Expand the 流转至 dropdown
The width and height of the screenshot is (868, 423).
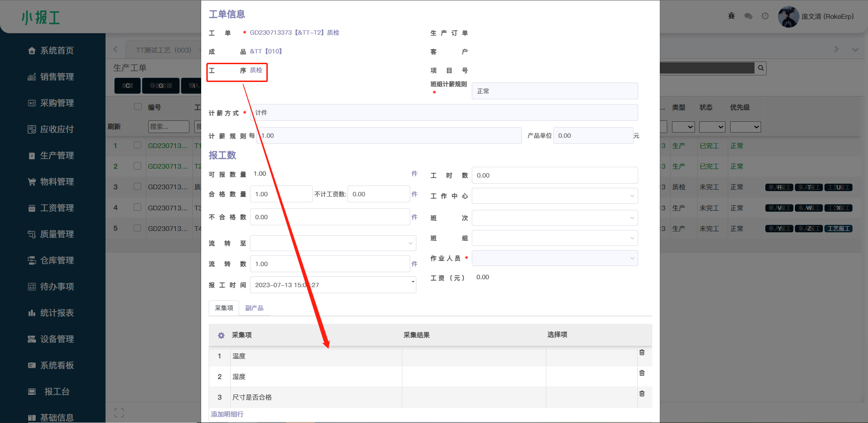click(332, 243)
